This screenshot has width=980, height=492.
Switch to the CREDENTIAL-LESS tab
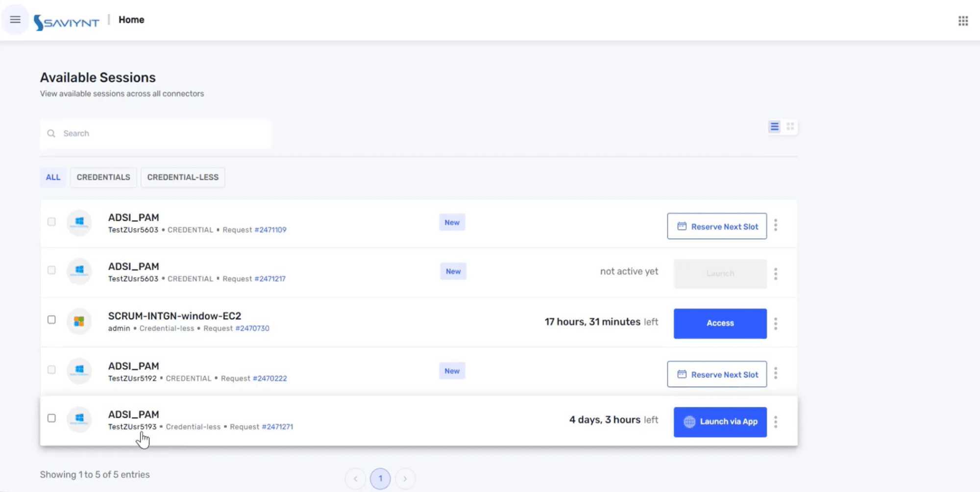click(182, 177)
